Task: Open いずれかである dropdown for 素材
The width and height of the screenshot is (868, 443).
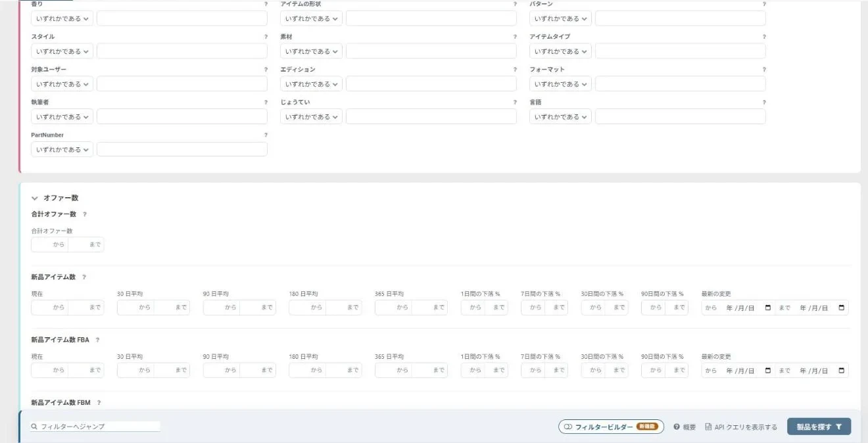Action: [311, 51]
